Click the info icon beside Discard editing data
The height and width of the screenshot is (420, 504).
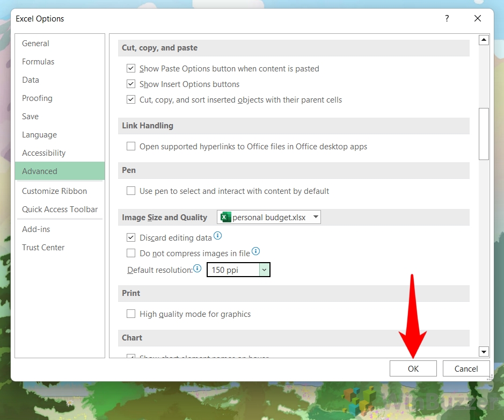(x=217, y=236)
